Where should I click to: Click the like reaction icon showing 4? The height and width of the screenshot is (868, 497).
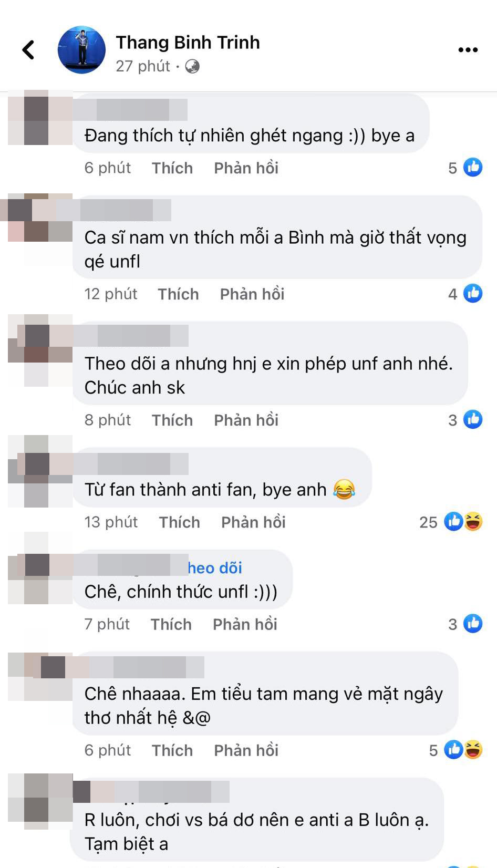tap(473, 293)
